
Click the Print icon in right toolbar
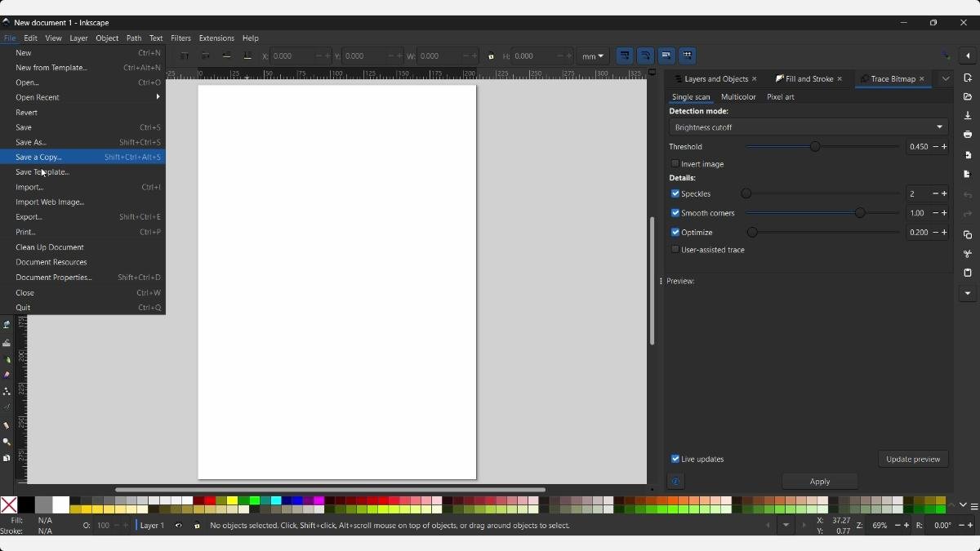pos(968,135)
